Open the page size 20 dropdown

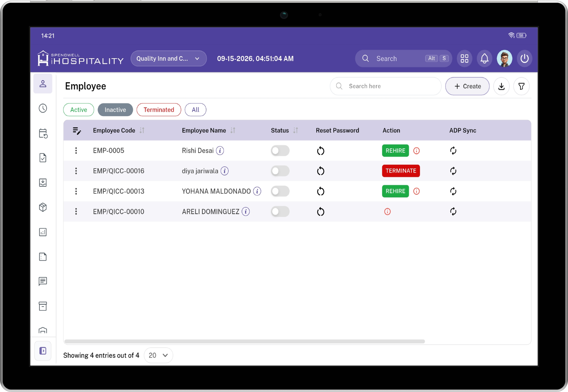(x=158, y=355)
